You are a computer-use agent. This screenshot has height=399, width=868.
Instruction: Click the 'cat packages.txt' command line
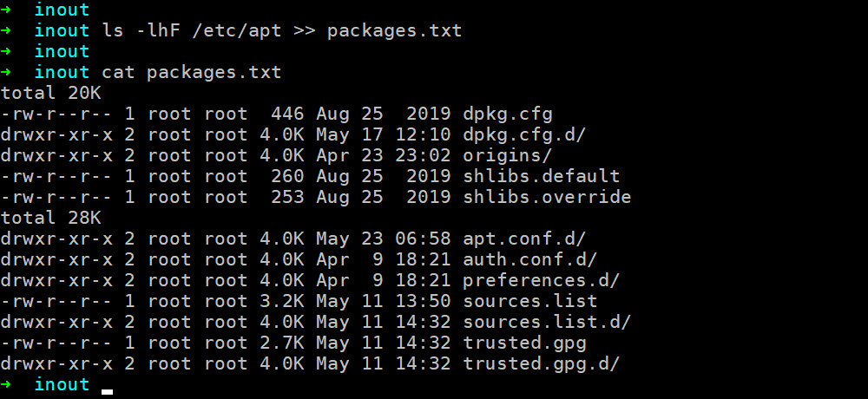click(192, 72)
